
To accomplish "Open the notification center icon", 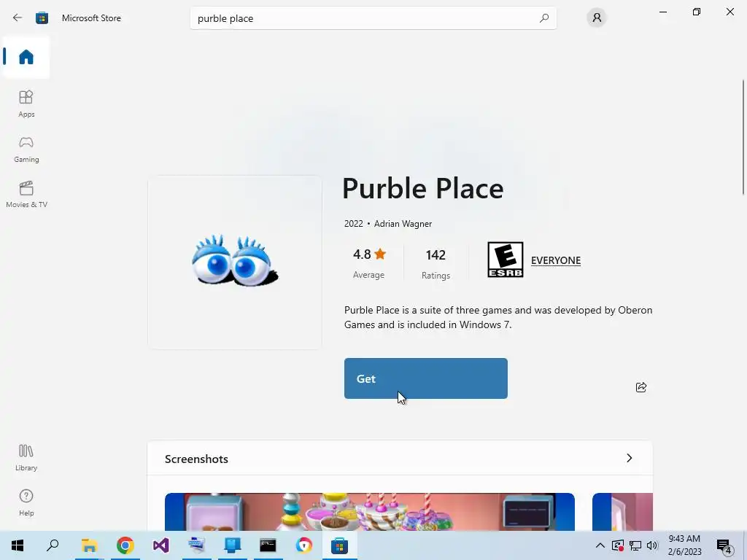I will pos(724,545).
